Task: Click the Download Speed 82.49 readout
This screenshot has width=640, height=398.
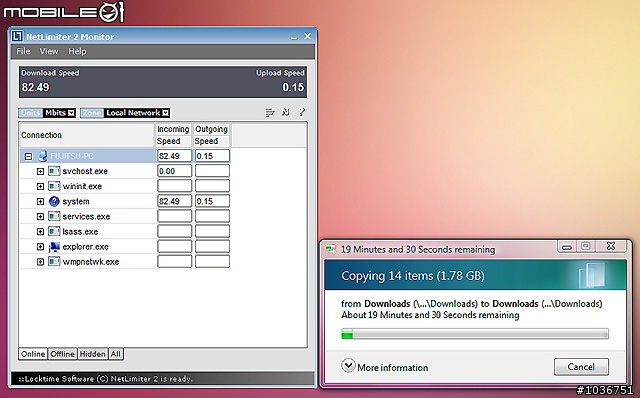Action: click(x=36, y=87)
